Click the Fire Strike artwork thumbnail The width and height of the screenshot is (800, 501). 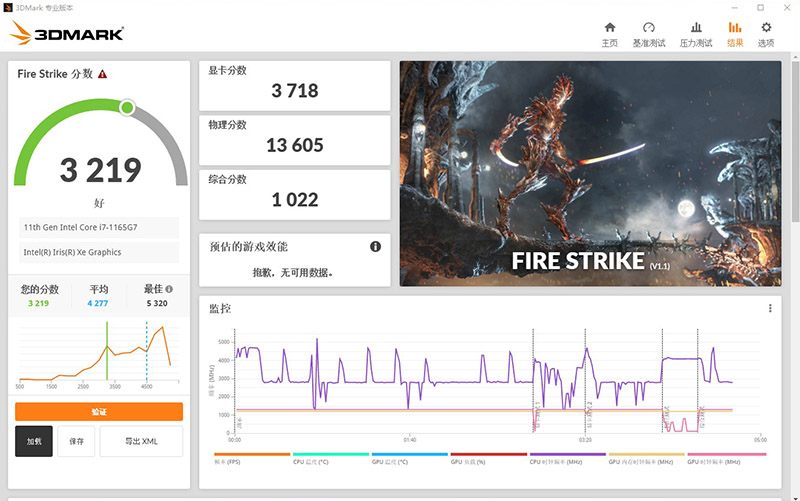(x=590, y=173)
